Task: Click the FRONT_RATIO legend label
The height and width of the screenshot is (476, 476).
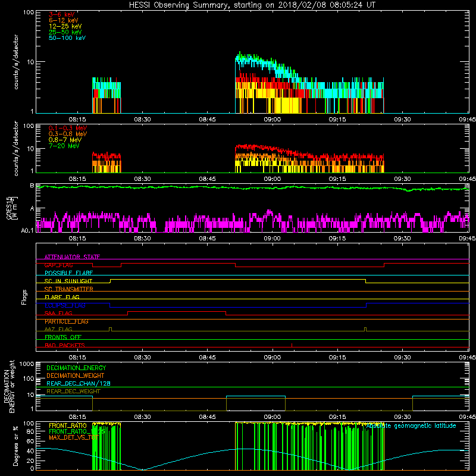Action: click(x=68, y=425)
